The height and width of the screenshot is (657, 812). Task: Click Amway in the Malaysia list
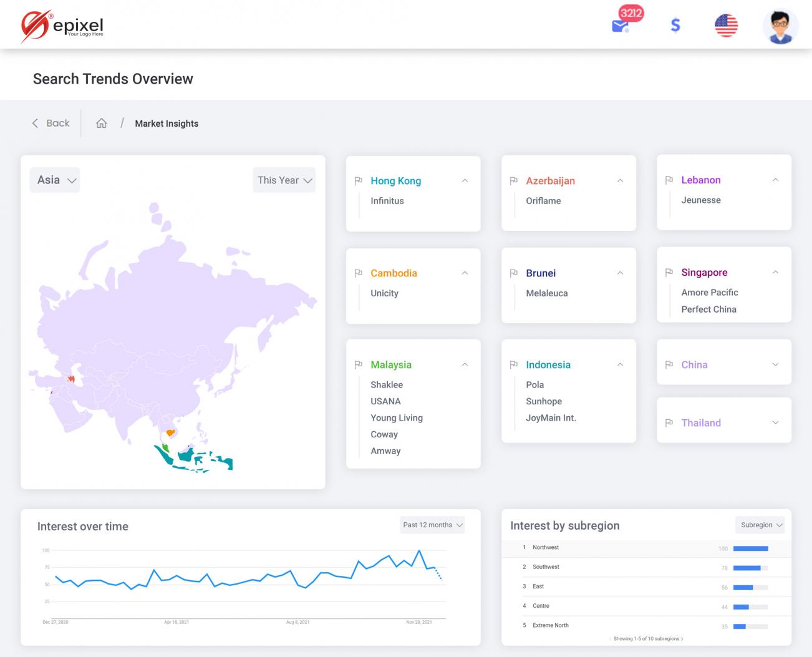click(x=385, y=451)
